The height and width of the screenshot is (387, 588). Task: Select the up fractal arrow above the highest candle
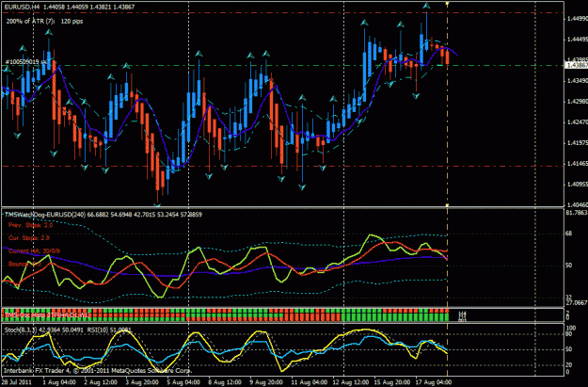(426, 6)
